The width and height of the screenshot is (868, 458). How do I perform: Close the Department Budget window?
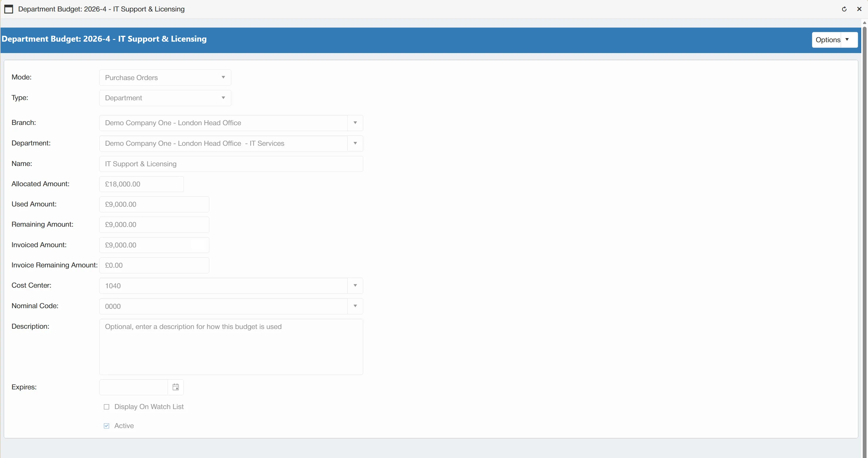(x=859, y=9)
